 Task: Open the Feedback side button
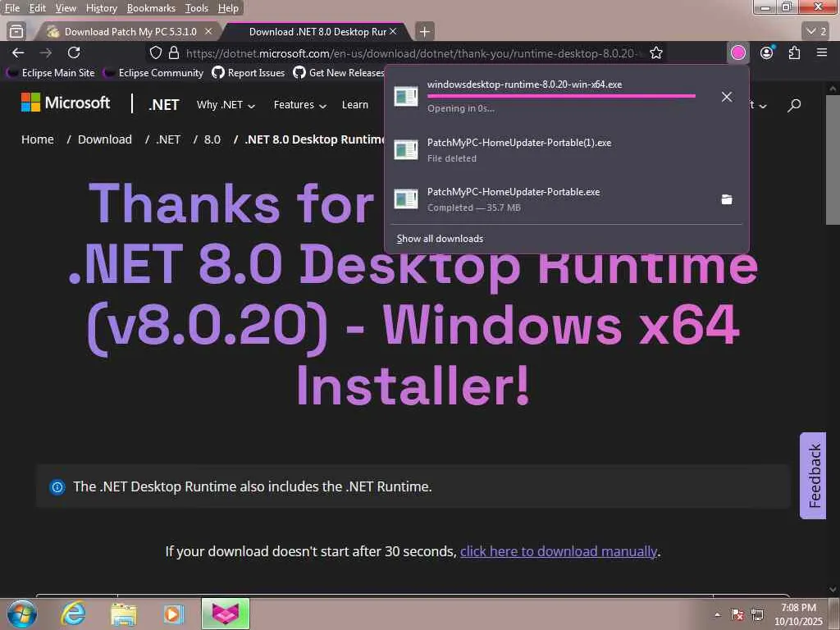point(813,476)
